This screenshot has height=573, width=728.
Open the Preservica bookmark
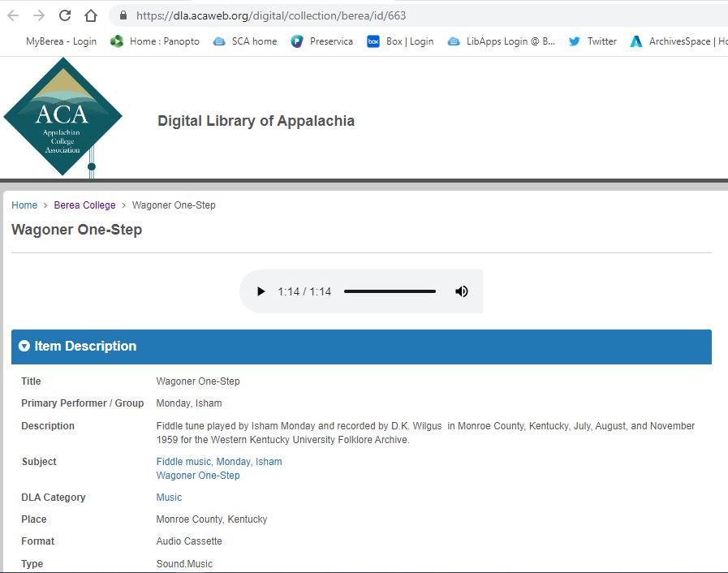tap(322, 41)
